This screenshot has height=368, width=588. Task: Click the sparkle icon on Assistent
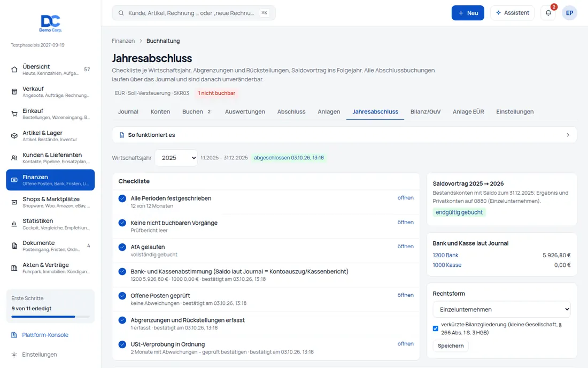coord(498,13)
